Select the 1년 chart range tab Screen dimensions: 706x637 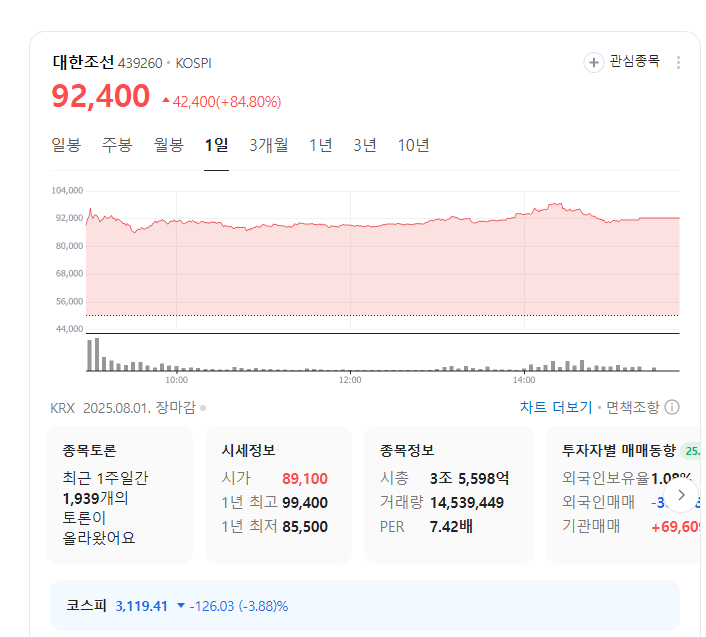(321, 145)
